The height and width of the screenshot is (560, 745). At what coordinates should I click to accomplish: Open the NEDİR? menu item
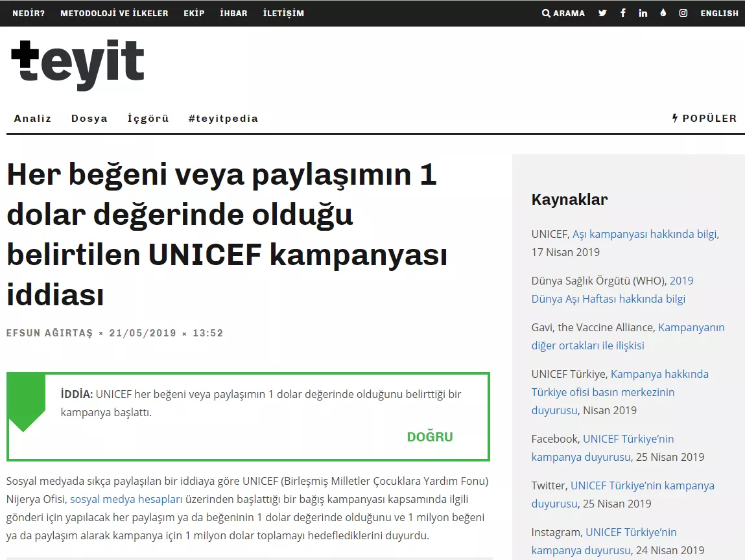point(29,14)
